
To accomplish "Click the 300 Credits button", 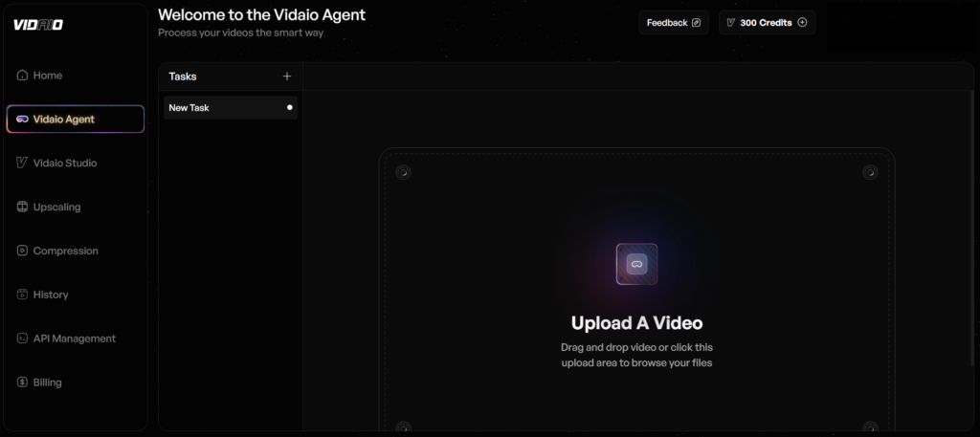I will point(767,23).
